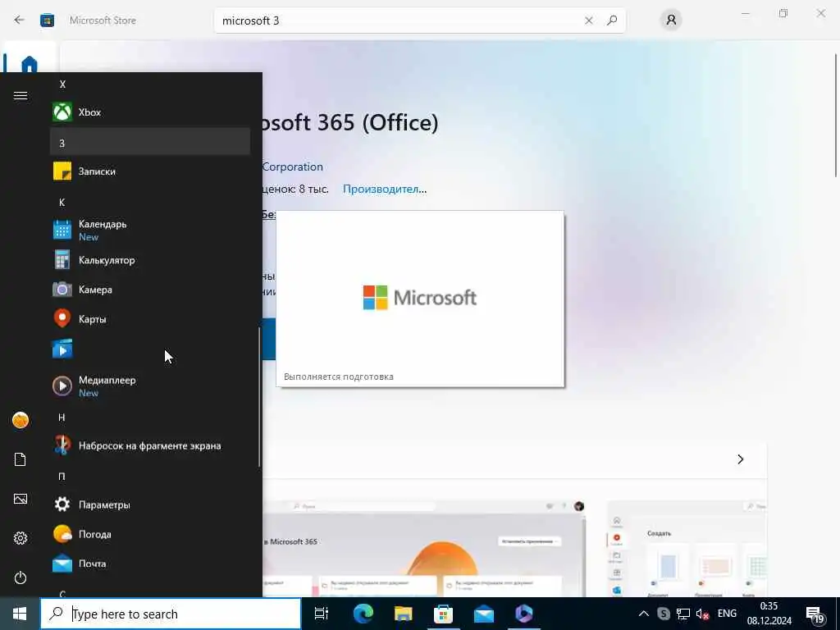This screenshot has height=630, width=840.
Task: Open Карты maps app
Action: pyautogui.click(x=149, y=319)
